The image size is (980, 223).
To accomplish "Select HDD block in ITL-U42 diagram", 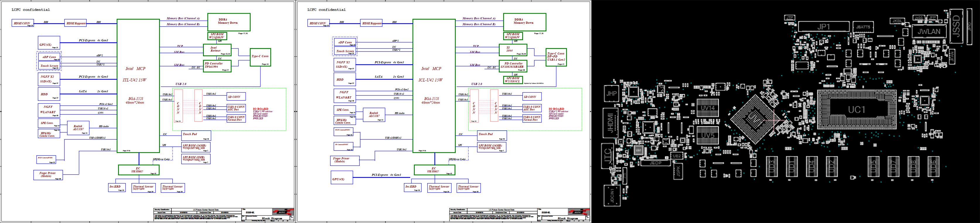I will [49, 94].
